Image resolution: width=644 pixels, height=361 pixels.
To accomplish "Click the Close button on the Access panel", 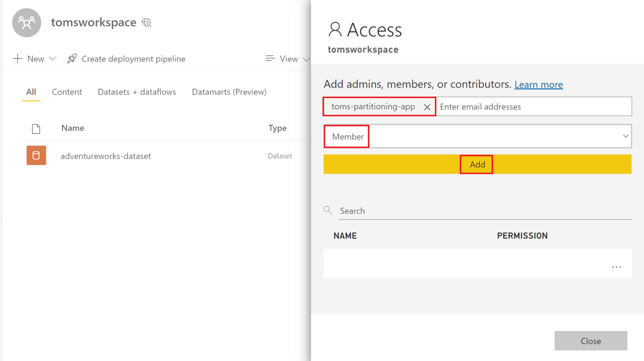I will (x=591, y=340).
